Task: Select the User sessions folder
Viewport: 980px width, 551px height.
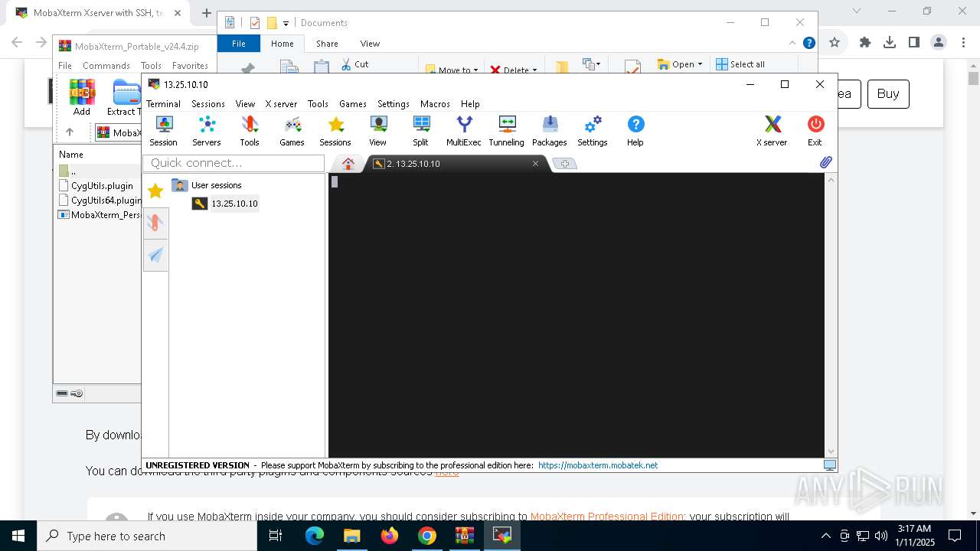Action: [x=216, y=185]
